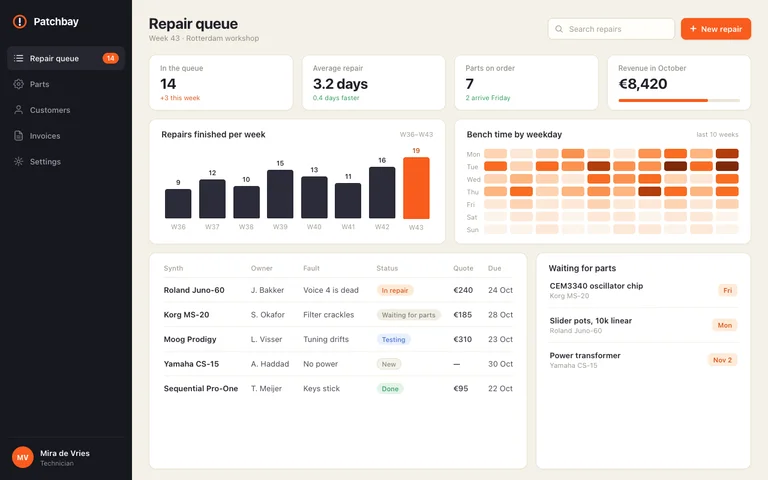
Task: Click the Waiting for parts status badge
Action: 408,315
